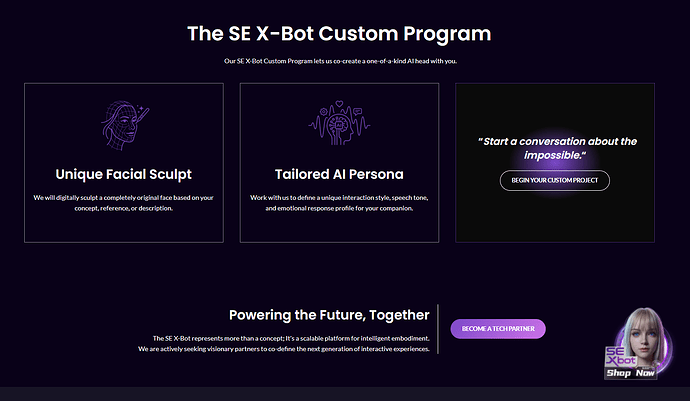The image size is (690, 401).
Task: Click the Become a Tech Partner button
Action: click(498, 329)
